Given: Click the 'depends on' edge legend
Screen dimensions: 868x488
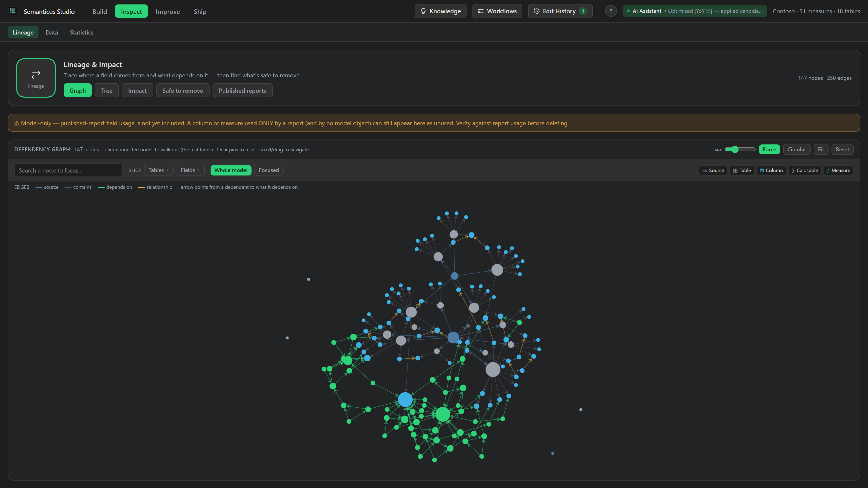Looking at the screenshot, I should pos(115,187).
